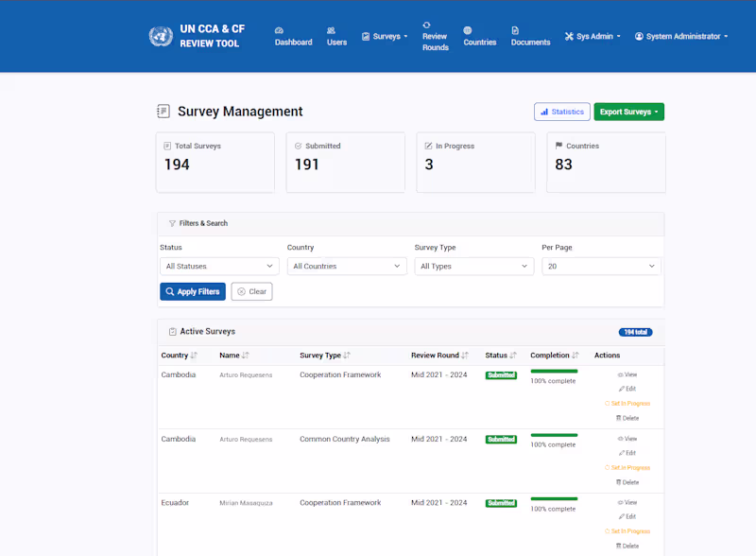
Task: Apply the current filters
Action: pyautogui.click(x=192, y=291)
